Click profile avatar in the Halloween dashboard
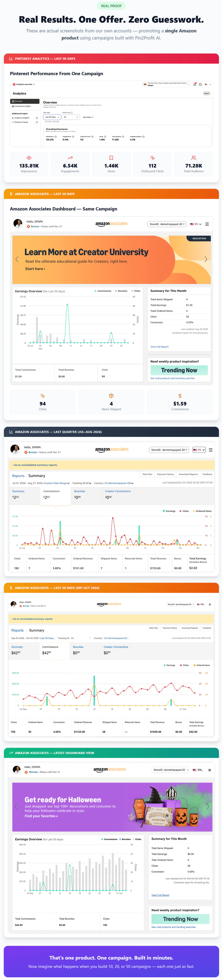This screenshot has width=222, height=980. click(x=16, y=770)
